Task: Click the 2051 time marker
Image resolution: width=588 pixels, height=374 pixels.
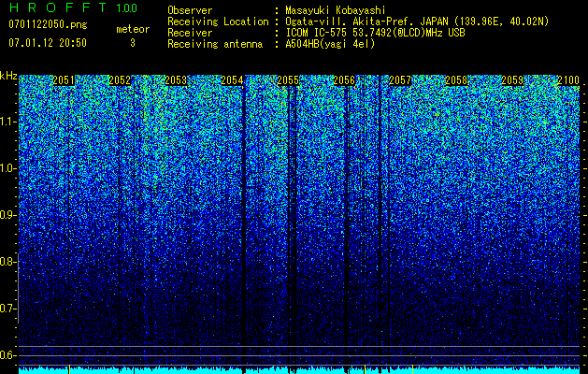Action: coord(64,80)
